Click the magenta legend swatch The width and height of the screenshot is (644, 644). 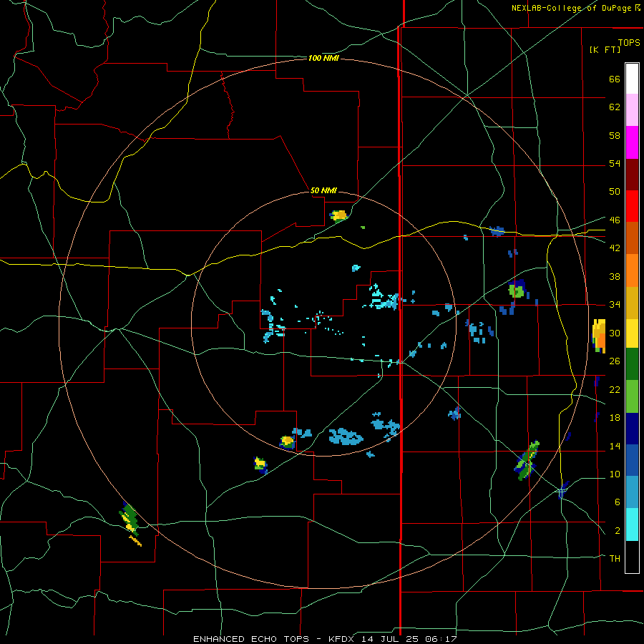click(632, 142)
